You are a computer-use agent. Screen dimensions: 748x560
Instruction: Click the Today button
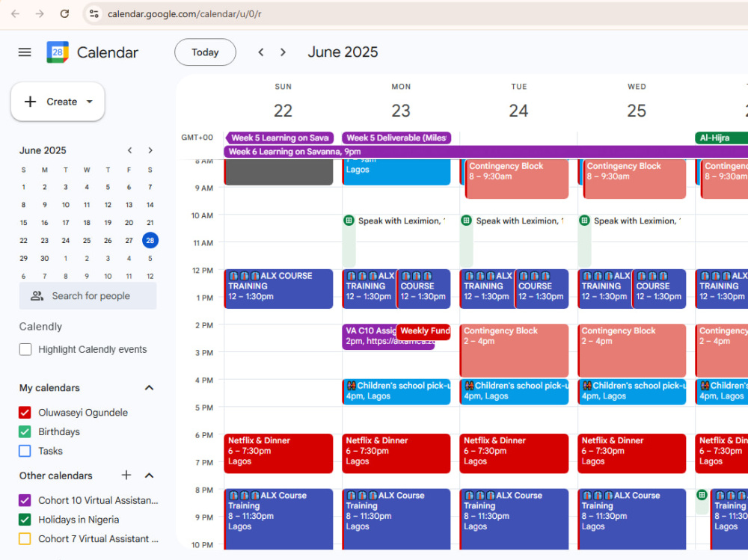tap(205, 52)
